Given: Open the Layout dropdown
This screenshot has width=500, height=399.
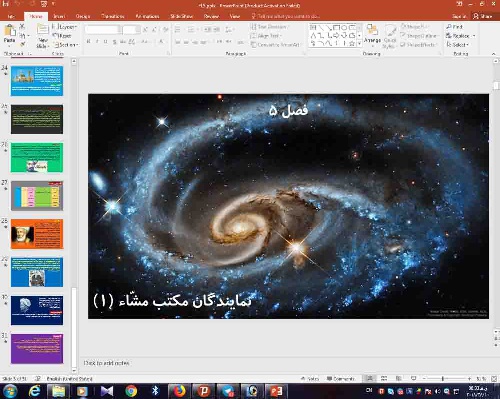Looking at the screenshot, I should point(65,27).
